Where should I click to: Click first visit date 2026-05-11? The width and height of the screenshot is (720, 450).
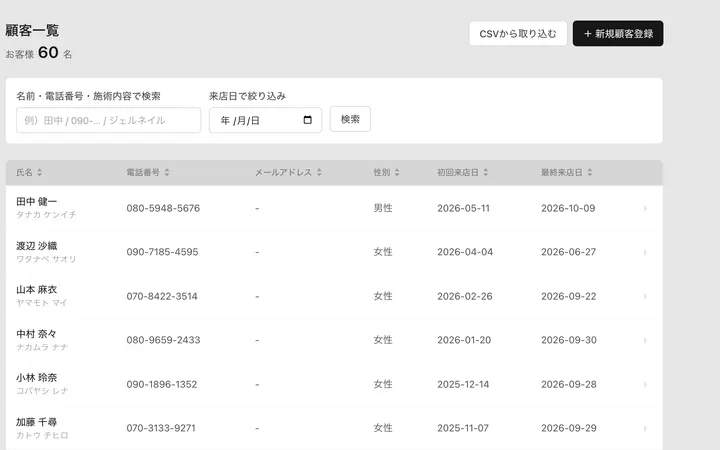[x=463, y=208]
